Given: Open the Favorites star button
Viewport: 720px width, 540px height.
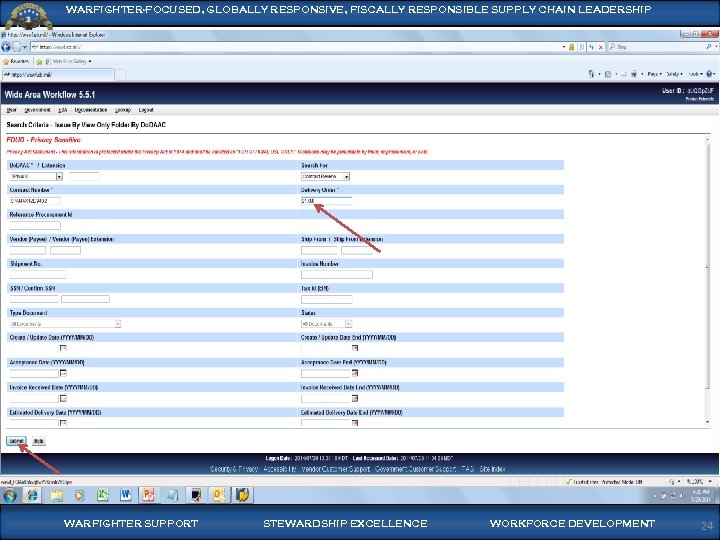Looking at the screenshot, I should [16, 61].
